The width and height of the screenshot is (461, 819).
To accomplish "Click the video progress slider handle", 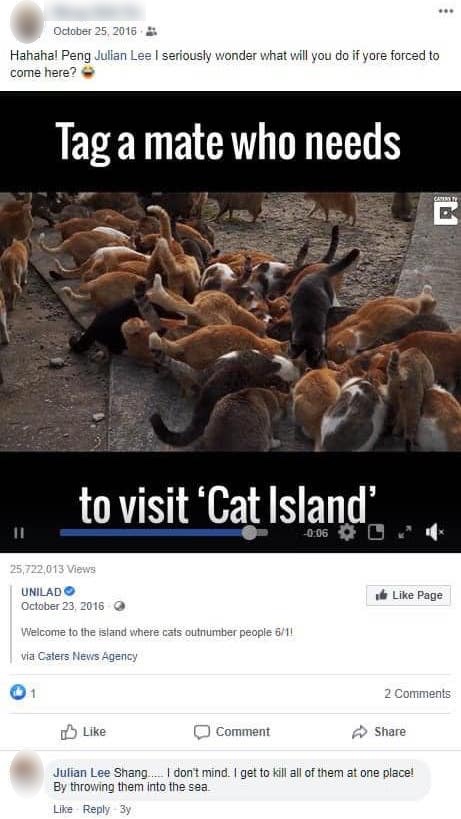I will pyautogui.click(x=250, y=532).
